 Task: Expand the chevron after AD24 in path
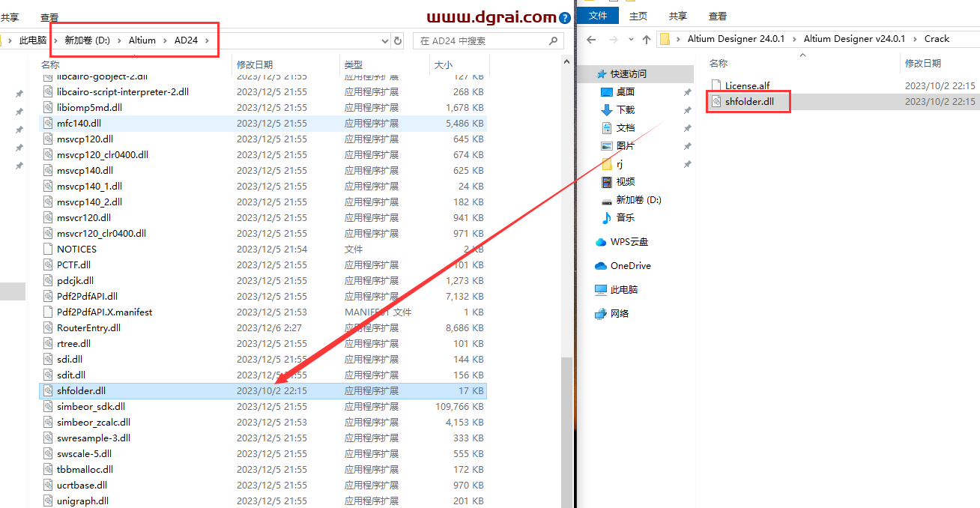(x=207, y=40)
